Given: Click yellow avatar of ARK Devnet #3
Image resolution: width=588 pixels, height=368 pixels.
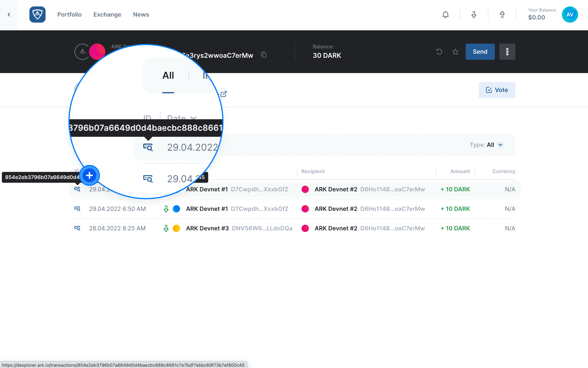Looking at the screenshot, I should (176, 228).
